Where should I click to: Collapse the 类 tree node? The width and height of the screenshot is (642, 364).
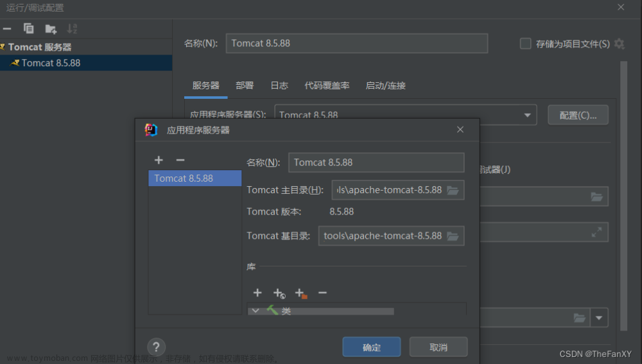(x=256, y=311)
